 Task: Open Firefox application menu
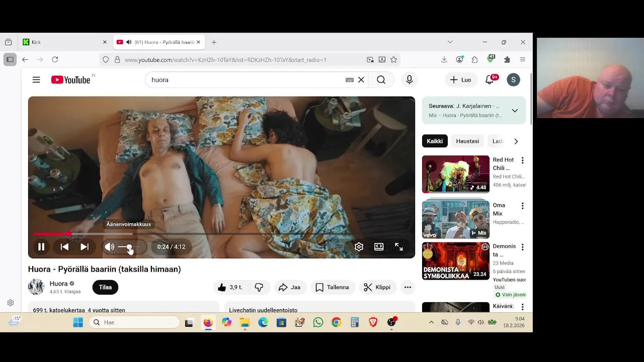coord(523,59)
